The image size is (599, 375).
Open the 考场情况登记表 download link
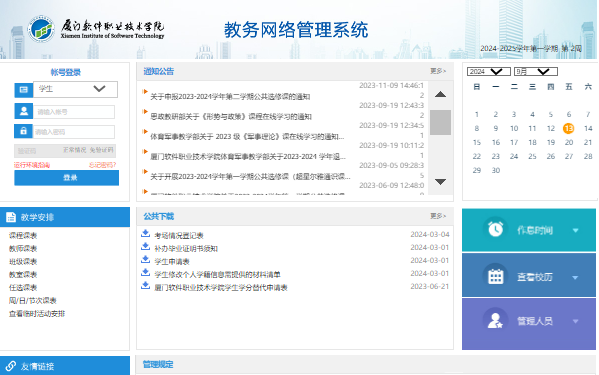[179, 236]
